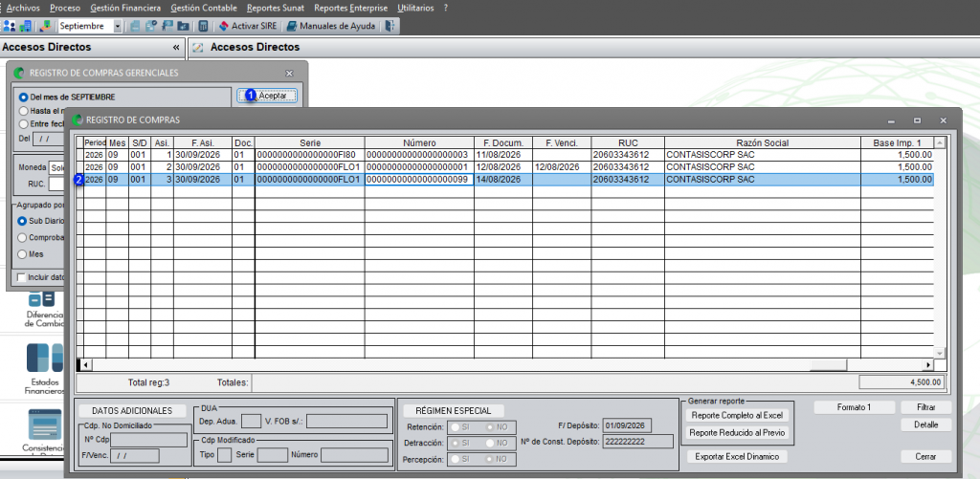Click Reporte Reducido al Previo

[x=738, y=433]
